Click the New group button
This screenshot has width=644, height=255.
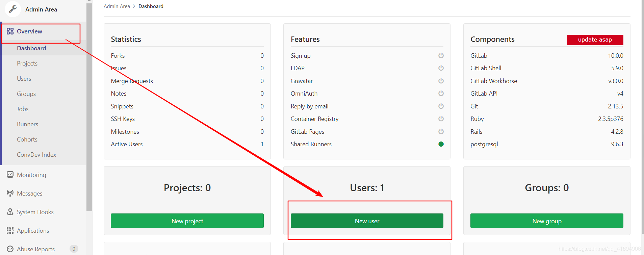(x=547, y=221)
